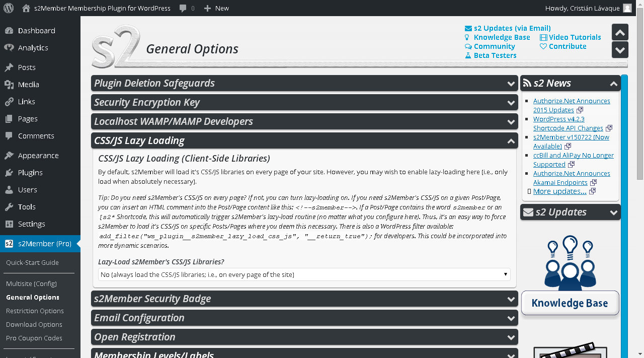Expand the s2Member Security Badge section

pos(304,299)
